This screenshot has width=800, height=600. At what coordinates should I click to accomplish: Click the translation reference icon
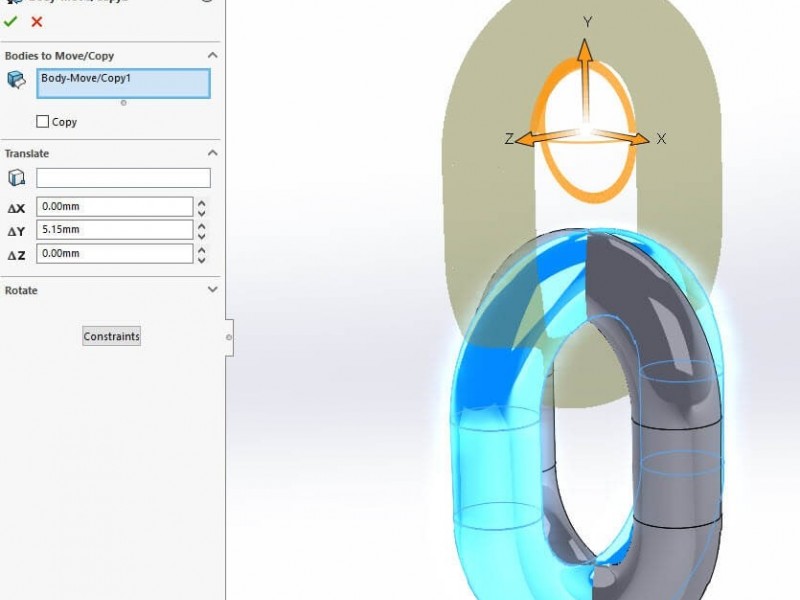click(16, 178)
